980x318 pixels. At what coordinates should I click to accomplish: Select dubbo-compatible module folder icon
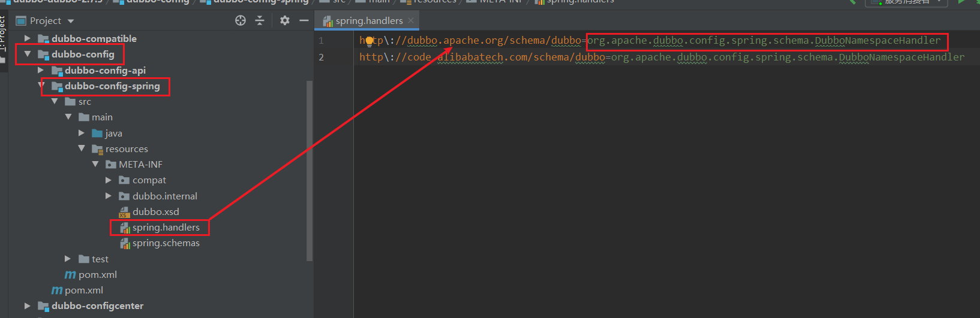(x=43, y=38)
